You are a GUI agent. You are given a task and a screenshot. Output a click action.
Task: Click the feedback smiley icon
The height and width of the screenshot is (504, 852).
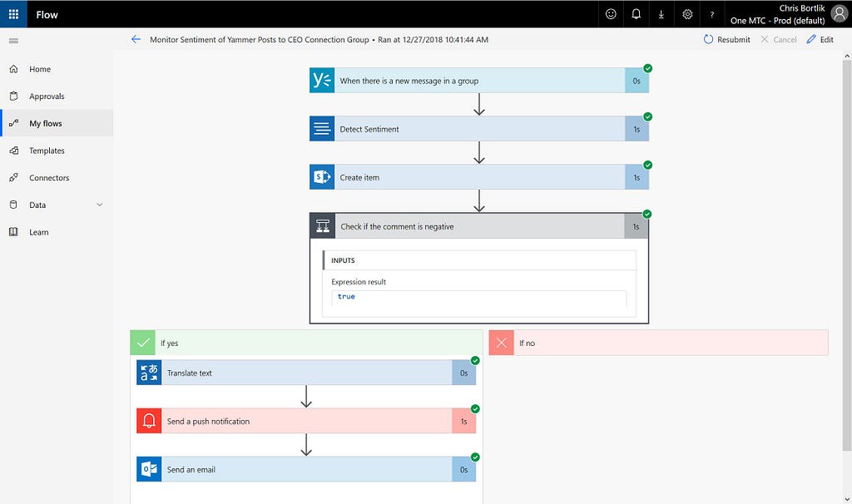point(611,14)
